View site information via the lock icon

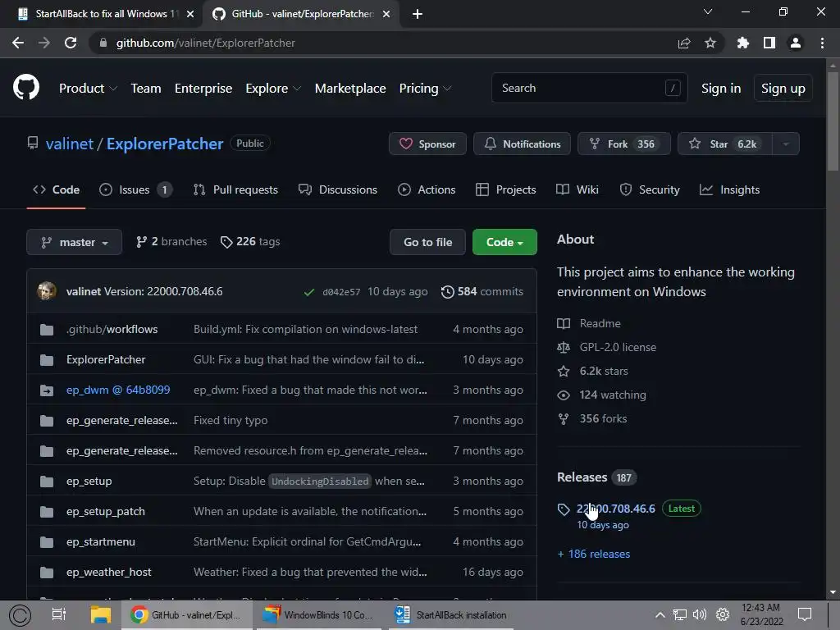103,43
